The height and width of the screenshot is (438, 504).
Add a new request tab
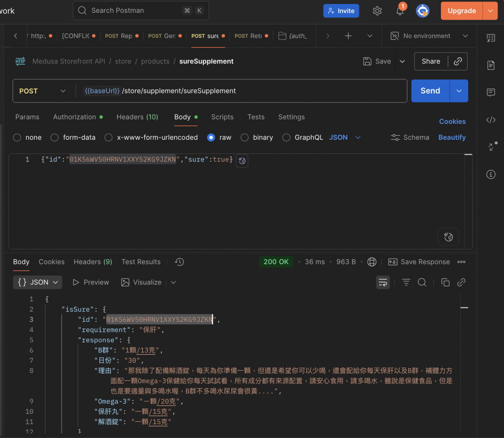click(348, 36)
